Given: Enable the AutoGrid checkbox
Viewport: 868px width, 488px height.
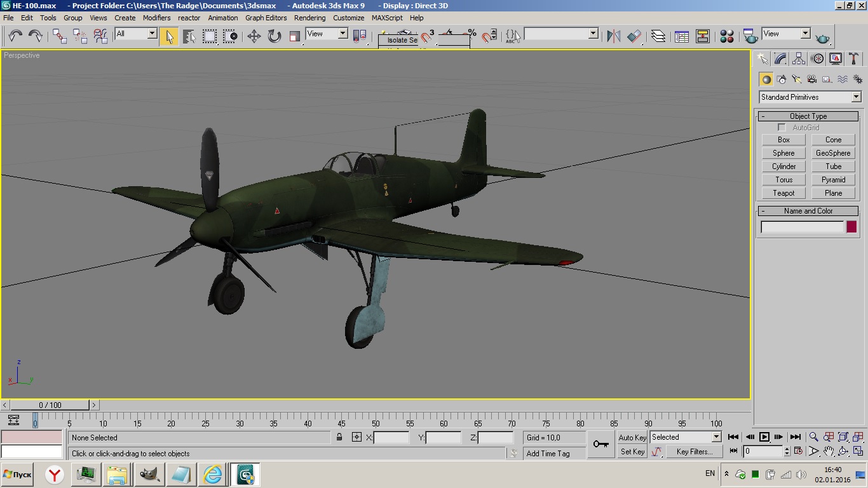Looking at the screenshot, I should click(782, 128).
